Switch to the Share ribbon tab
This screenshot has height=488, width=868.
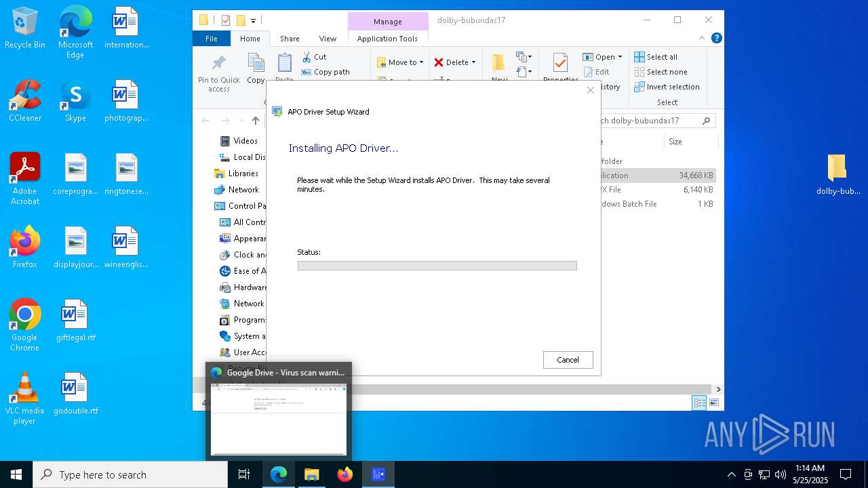pos(290,39)
